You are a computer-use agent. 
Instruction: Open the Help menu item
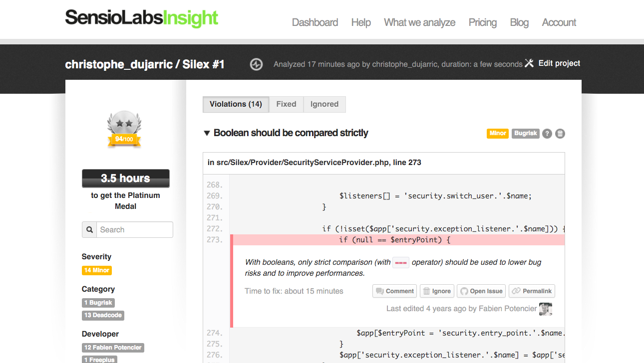click(361, 22)
